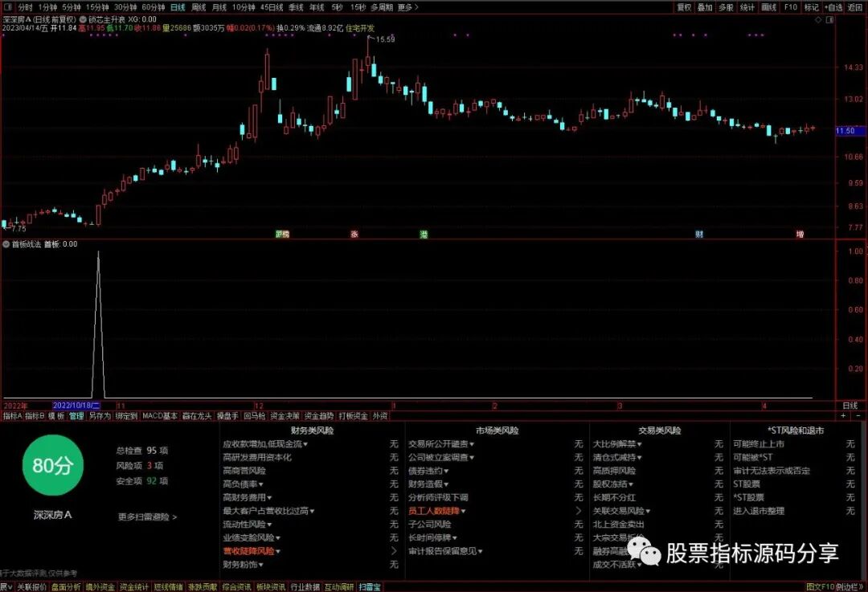The height and width of the screenshot is (592, 868).
Task: Select the 分时 period
Action: click(x=26, y=7)
